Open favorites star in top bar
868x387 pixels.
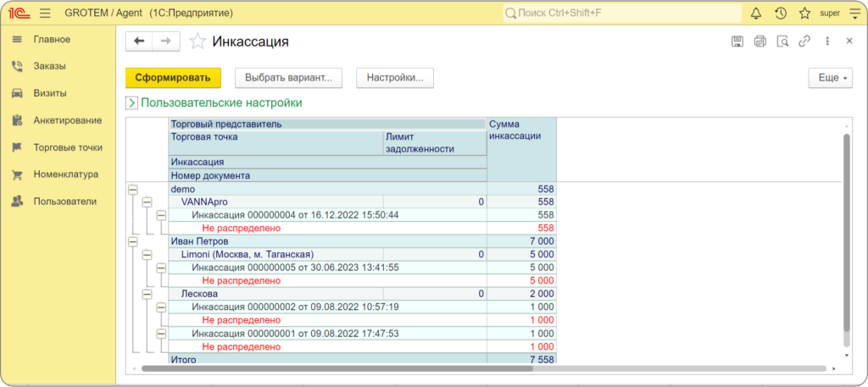pyautogui.click(x=805, y=14)
